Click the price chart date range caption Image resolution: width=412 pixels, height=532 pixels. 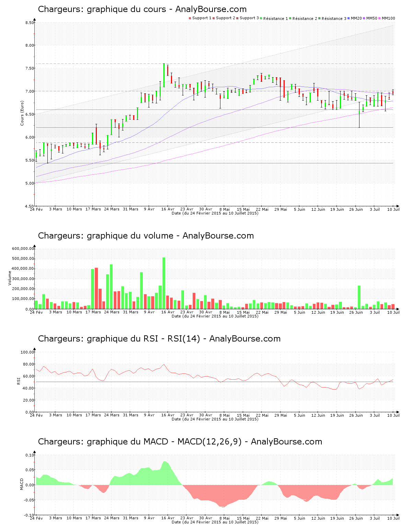click(x=215, y=213)
